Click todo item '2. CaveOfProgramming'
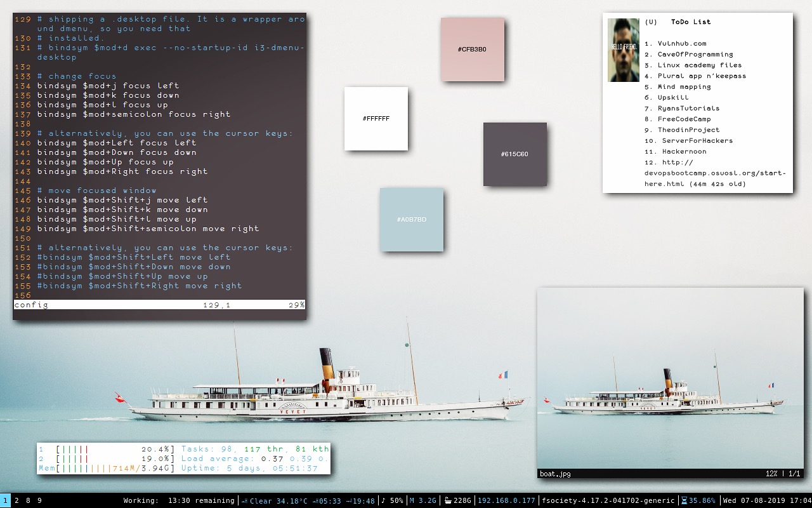This screenshot has height=508, width=812. coord(688,54)
